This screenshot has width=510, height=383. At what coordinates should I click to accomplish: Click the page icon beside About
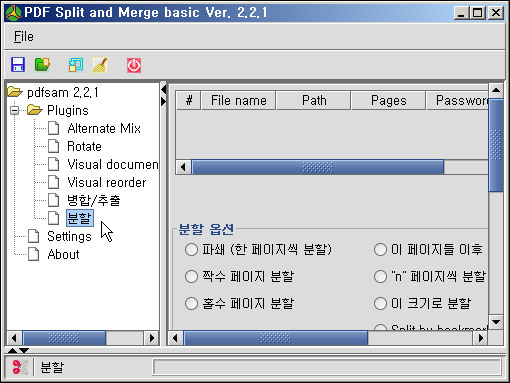(x=33, y=254)
